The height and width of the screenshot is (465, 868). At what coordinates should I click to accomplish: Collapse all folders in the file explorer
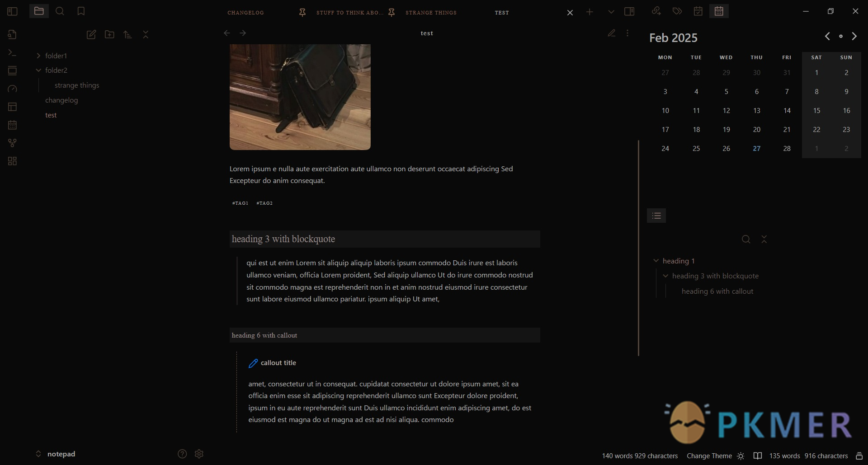point(145,34)
